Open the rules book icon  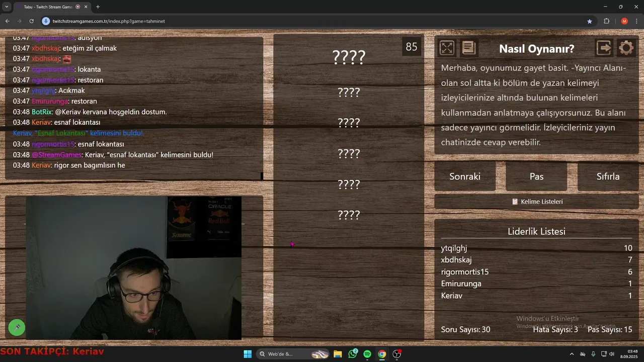tap(469, 48)
